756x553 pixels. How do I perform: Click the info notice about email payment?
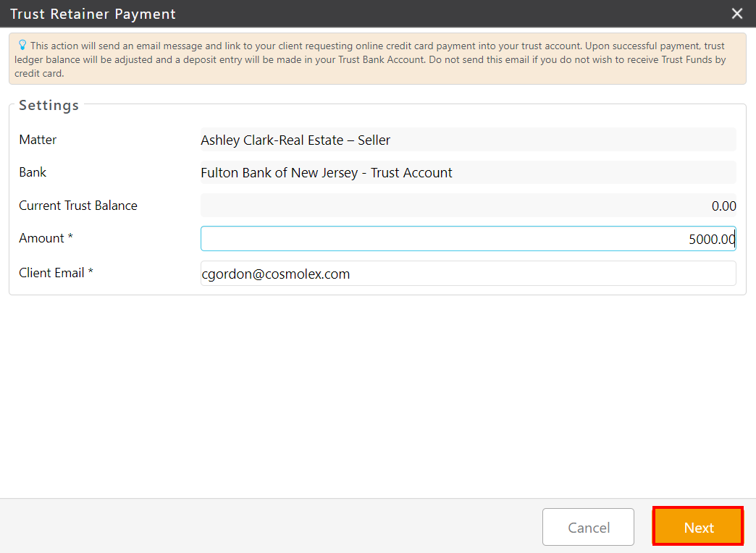(x=377, y=59)
